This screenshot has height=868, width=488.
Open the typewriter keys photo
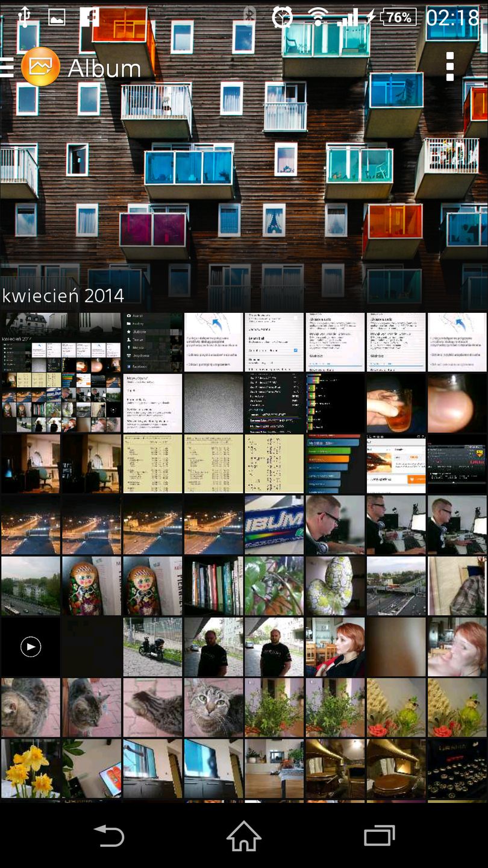pyautogui.click(x=457, y=769)
